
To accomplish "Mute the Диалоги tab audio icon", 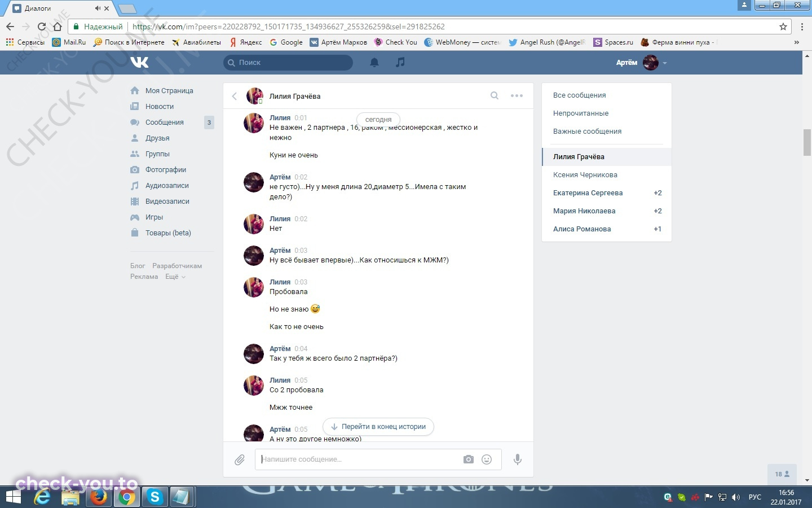I will (x=97, y=8).
